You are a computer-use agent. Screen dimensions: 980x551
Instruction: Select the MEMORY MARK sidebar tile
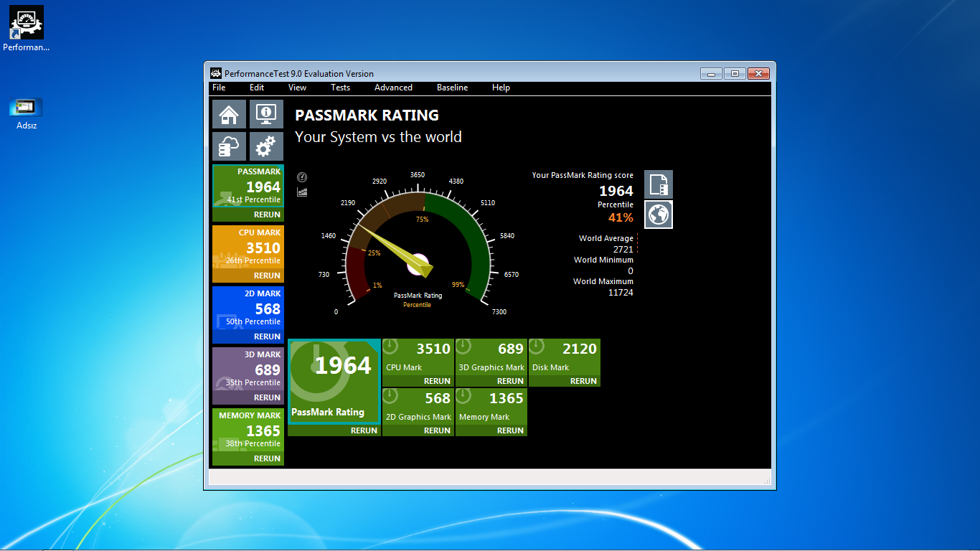[x=248, y=430]
